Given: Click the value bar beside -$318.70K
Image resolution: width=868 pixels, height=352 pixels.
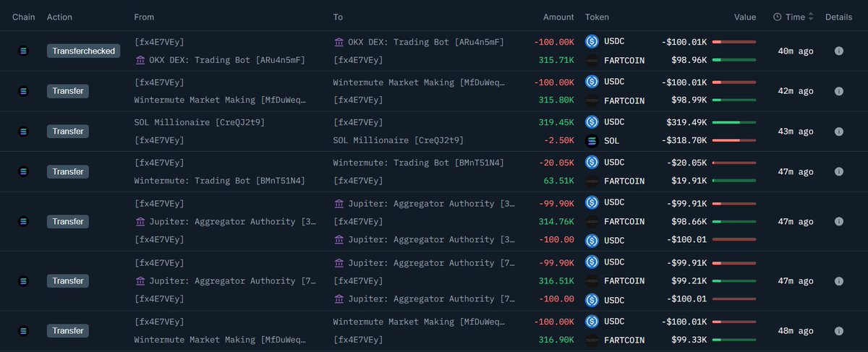Looking at the screenshot, I should click(x=734, y=141).
